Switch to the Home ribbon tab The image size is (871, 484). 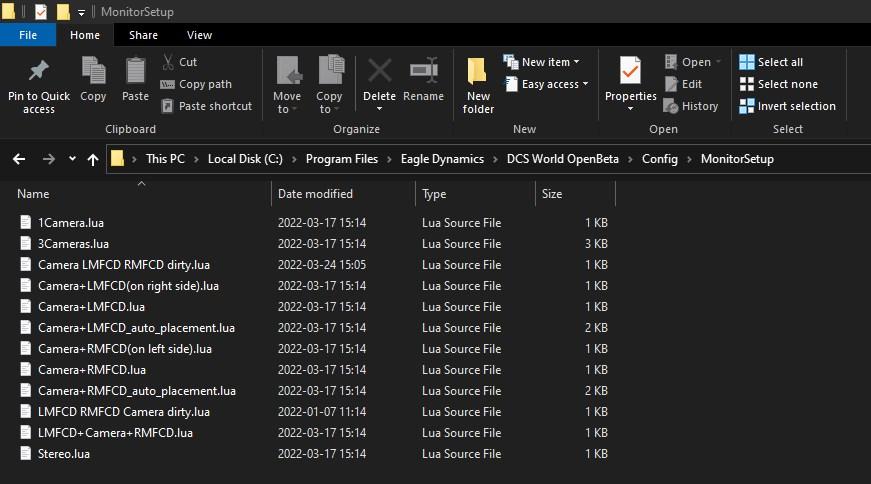pos(85,35)
